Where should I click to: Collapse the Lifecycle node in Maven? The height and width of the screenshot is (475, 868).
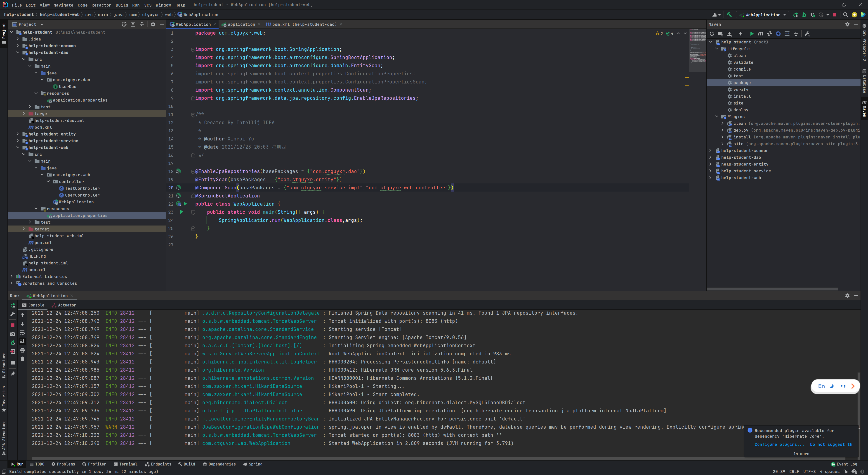tap(716, 49)
